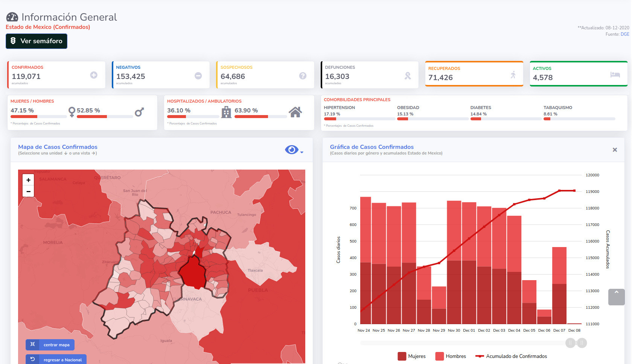Click the Mexico City dark red map region

point(193,273)
